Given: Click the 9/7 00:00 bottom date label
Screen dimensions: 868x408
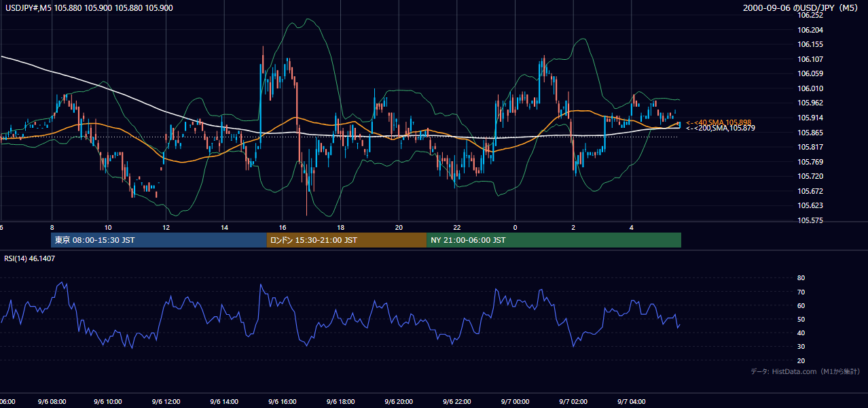Looking at the screenshot, I should coord(516,402).
